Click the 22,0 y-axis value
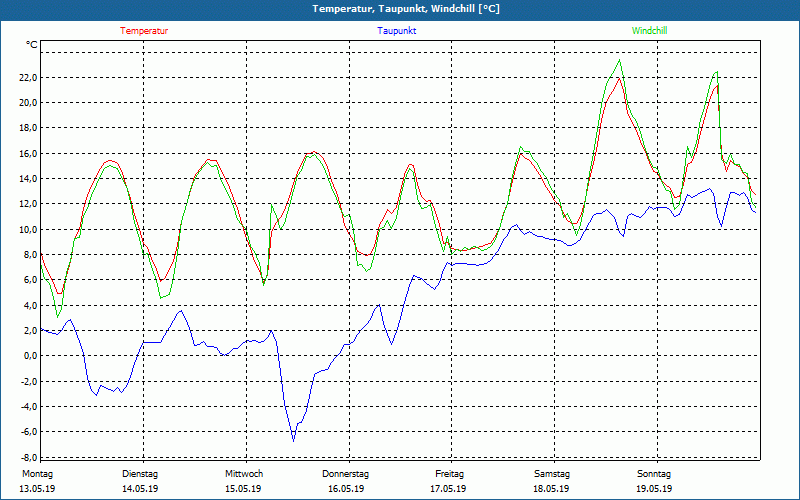800x500 pixels. click(x=28, y=78)
